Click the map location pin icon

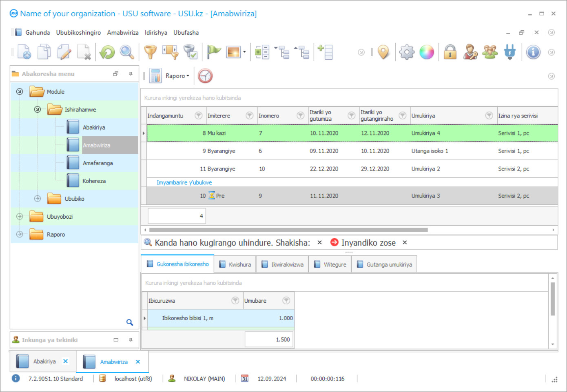(x=383, y=52)
